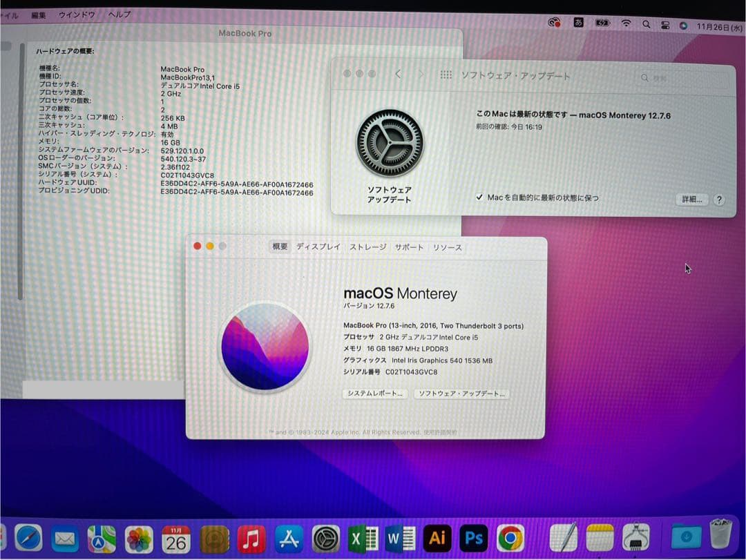The width and height of the screenshot is (746, 560).
Task: Launch Photoshop from the Dock
Action: tap(474, 539)
